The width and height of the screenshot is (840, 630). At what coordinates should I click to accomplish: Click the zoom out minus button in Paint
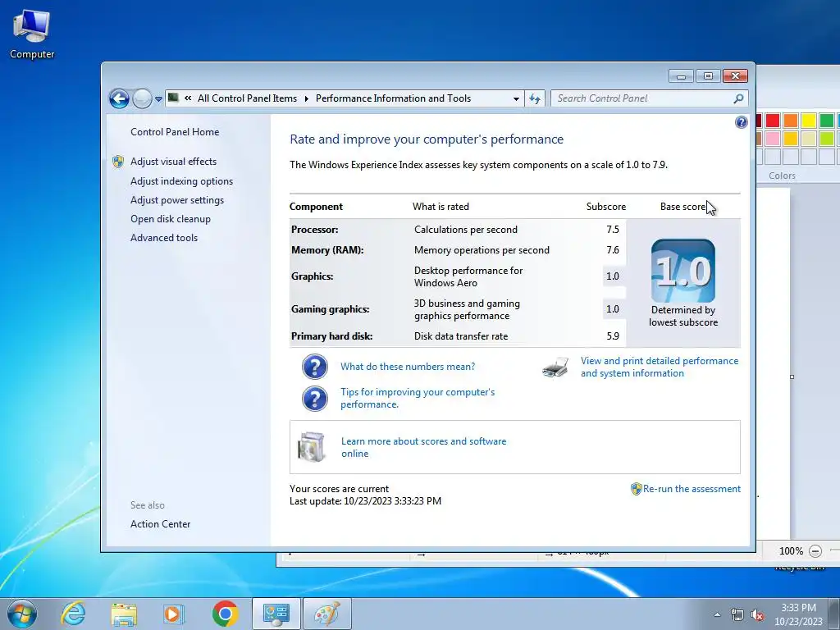815,550
